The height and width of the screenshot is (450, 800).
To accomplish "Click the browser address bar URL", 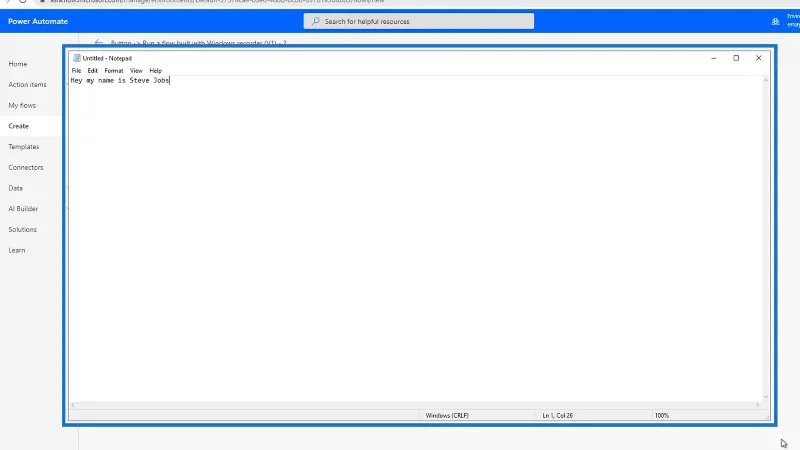I will 217,2.
